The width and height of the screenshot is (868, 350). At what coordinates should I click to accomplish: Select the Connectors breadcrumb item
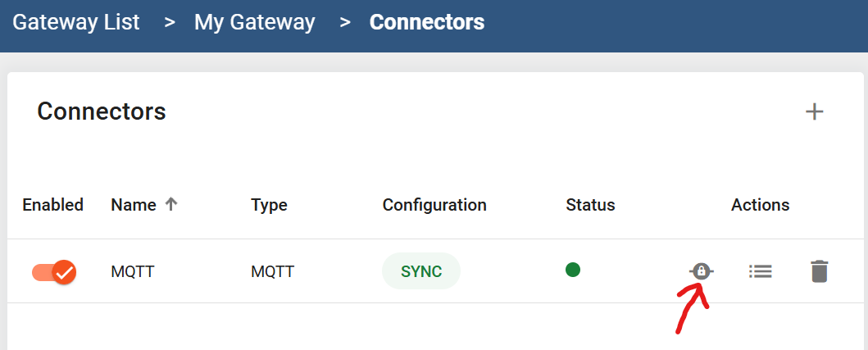[427, 22]
